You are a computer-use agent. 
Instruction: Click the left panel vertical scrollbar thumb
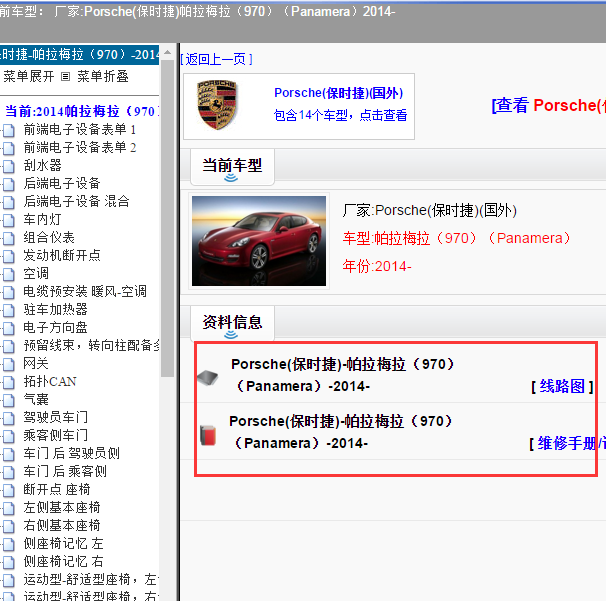167,218
